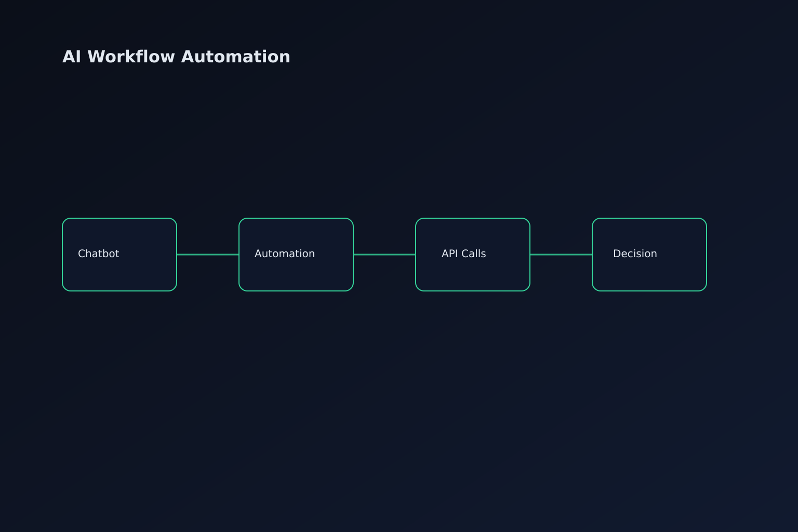Click the API Calls label text
Image resolution: width=798 pixels, height=532 pixels.
[463, 254]
